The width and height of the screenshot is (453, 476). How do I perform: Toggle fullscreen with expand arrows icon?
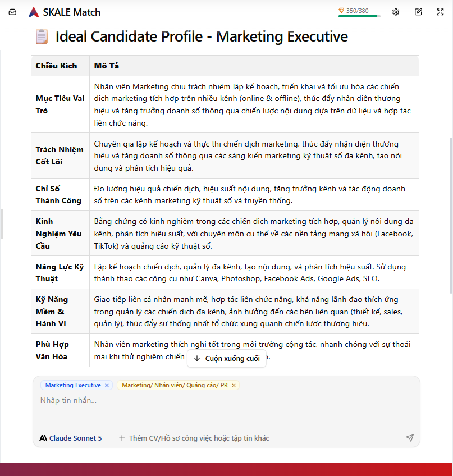[x=440, y=12]
